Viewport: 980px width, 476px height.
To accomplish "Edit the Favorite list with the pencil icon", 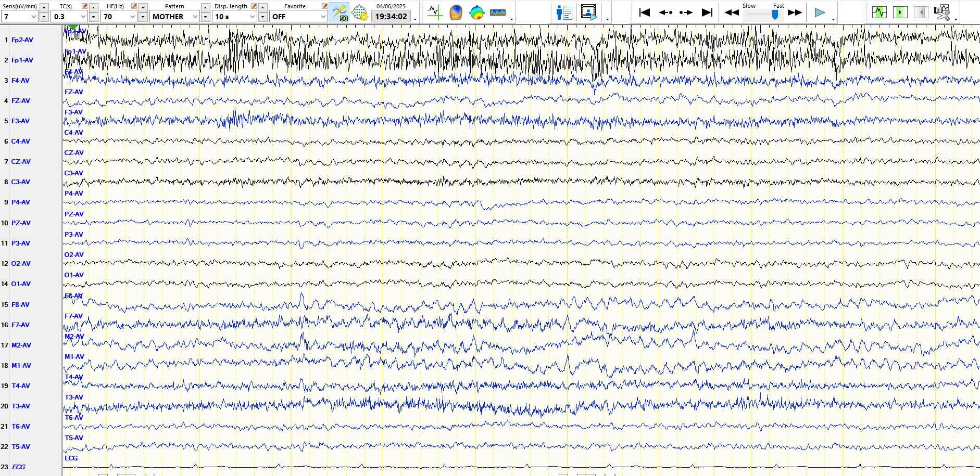I will [x=324, y=6].
